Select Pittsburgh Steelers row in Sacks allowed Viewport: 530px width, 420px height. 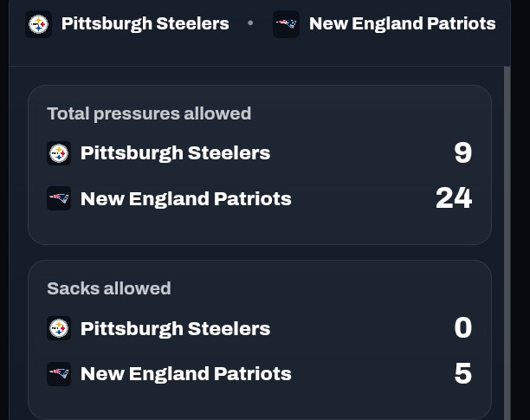point(259,328)
